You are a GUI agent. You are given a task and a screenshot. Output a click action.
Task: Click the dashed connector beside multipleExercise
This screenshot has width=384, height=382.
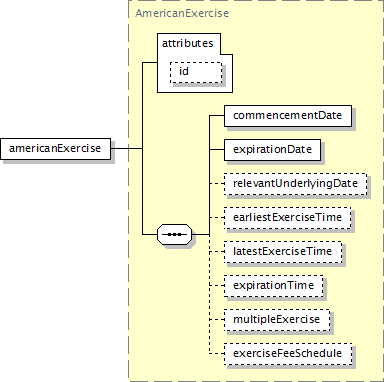pyautogui.click(x=217, y=319)
